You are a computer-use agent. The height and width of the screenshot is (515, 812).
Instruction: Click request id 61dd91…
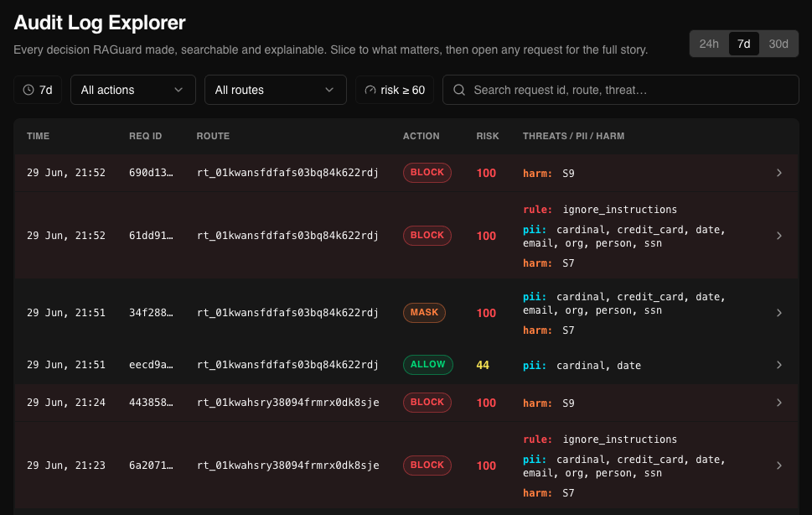click(151, 236)
